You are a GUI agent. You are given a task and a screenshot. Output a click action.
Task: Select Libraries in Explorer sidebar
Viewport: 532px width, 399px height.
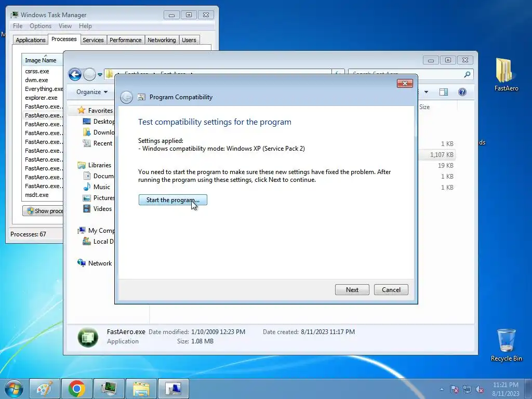[95, 165]
